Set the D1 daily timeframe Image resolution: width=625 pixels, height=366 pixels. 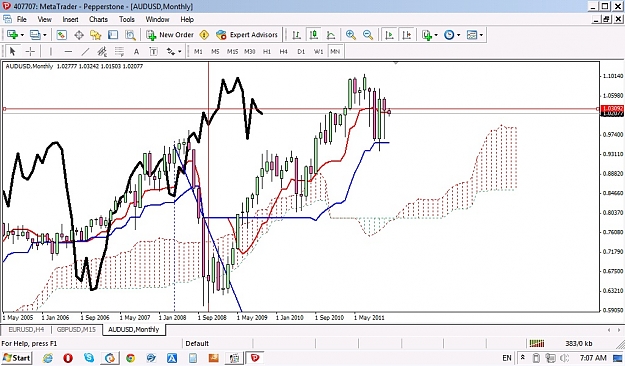301,51
